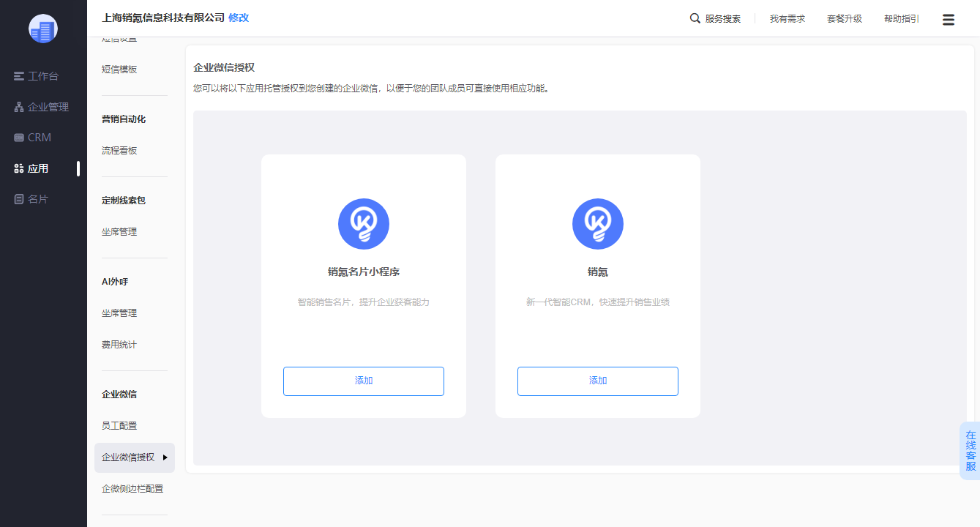
Task: Add the 销氪名片小程序 app
Action: (364, 381)
